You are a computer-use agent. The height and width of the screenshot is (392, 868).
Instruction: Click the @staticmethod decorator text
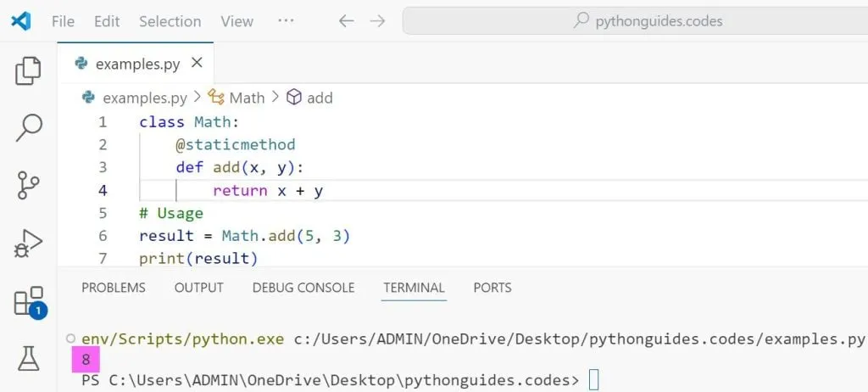coord(236,145)
